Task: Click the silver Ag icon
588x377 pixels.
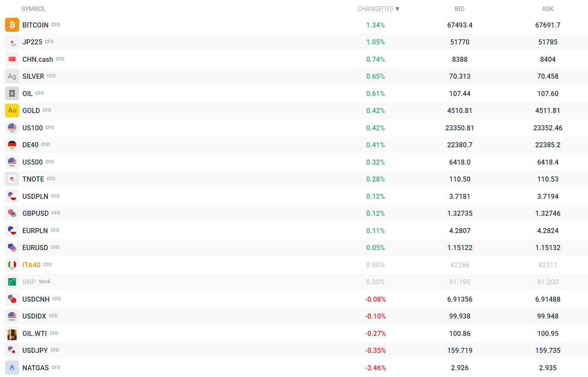Action: 12,76
